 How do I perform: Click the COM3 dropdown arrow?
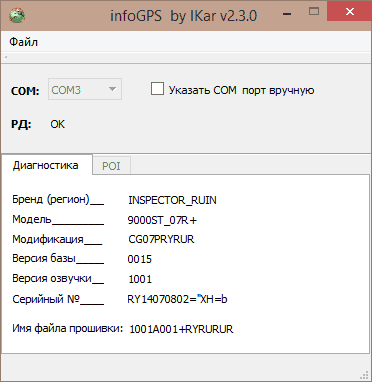tap(112, 89)
